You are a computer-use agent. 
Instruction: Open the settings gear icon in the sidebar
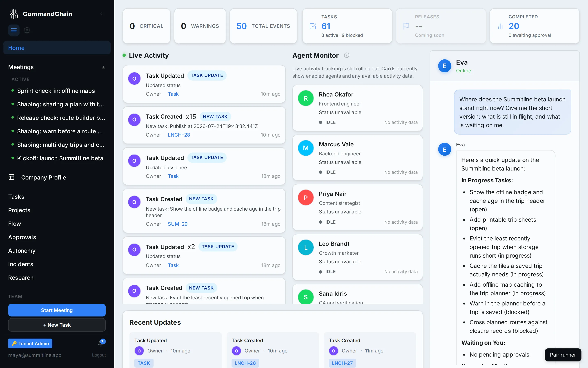(x=27, y=30)
